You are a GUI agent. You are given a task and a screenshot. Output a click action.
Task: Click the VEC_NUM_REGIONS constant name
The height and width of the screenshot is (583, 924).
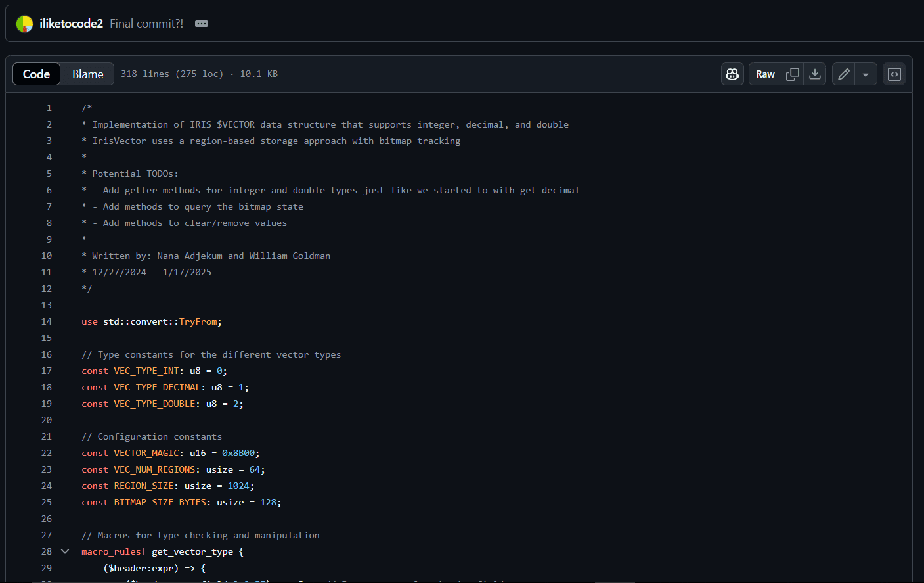(155, 469)
